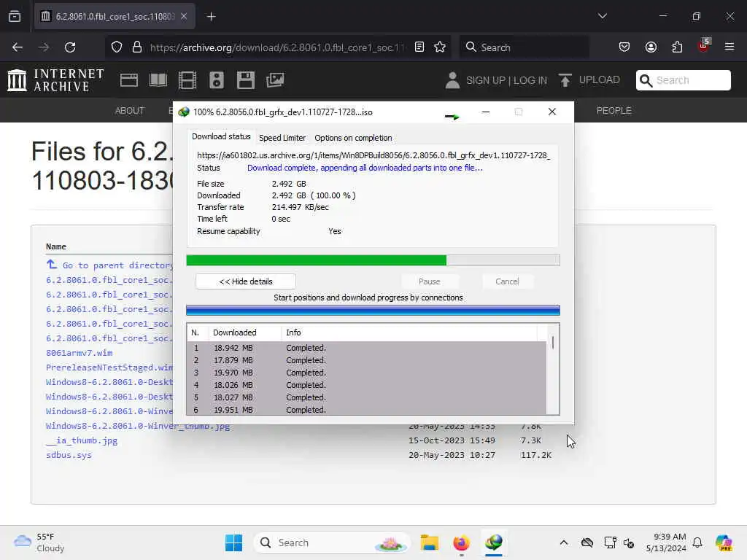Open the ABOUT menu item

(x=130, y=111)
